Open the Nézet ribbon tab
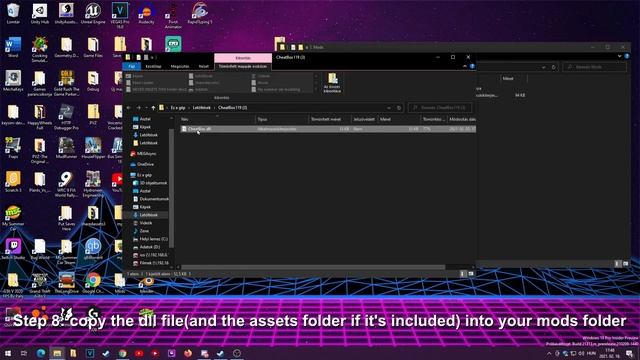640x360 pixels. [203, 66]
